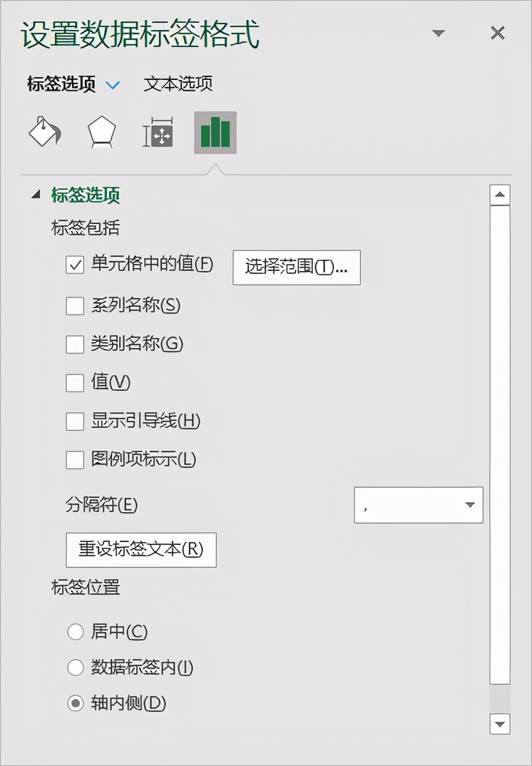Screen dimensions: 532x766
Task: Switch to the 标签选项 tab
Action: point(61,84)
